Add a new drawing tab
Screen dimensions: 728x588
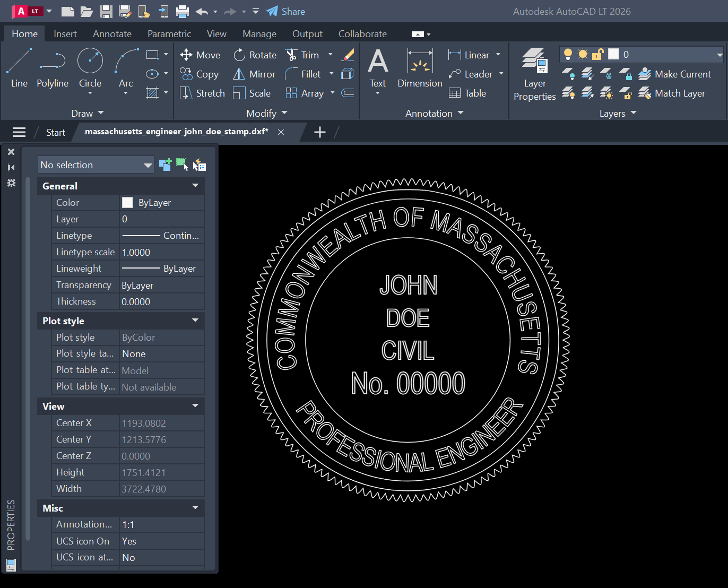320,132
